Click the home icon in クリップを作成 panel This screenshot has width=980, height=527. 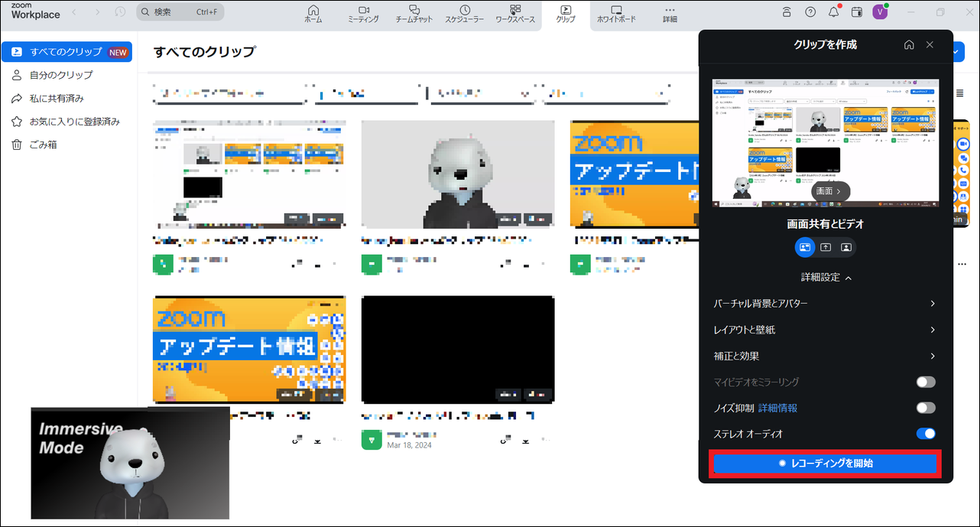[x=909, y=45]
